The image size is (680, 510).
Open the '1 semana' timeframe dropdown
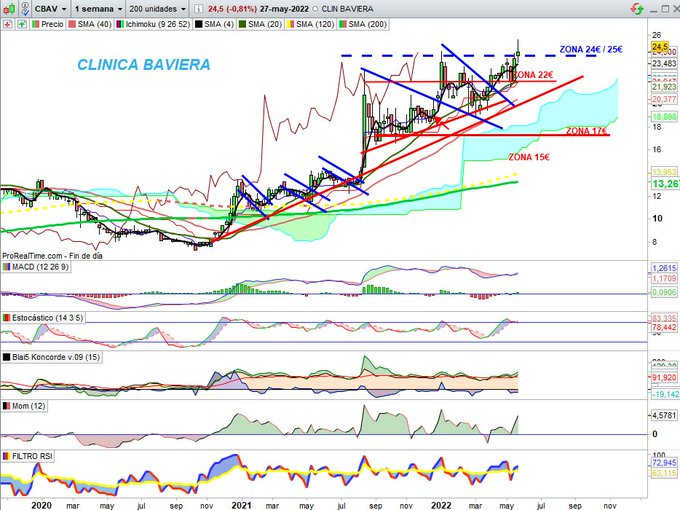(98, 9)
